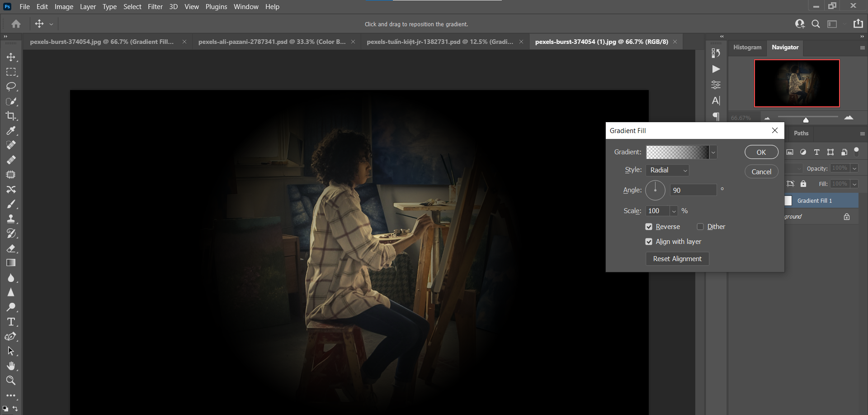Select the Rectangular Marquee tool
Image resolution: width=868 pixels, height=415 pixels.
coord(11,72)
